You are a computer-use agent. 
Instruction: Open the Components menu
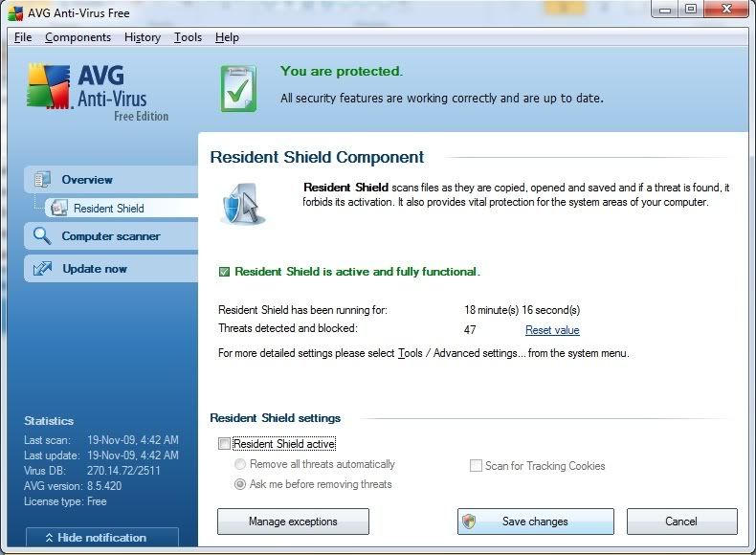pyautogui.click(x=78, y=37)
